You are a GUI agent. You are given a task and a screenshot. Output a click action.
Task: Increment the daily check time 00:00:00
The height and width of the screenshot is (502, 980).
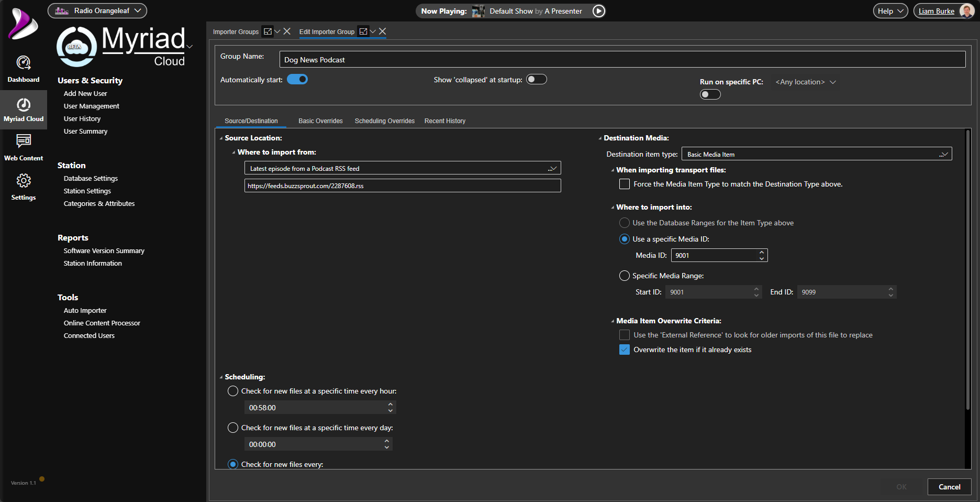click(387, 441)
